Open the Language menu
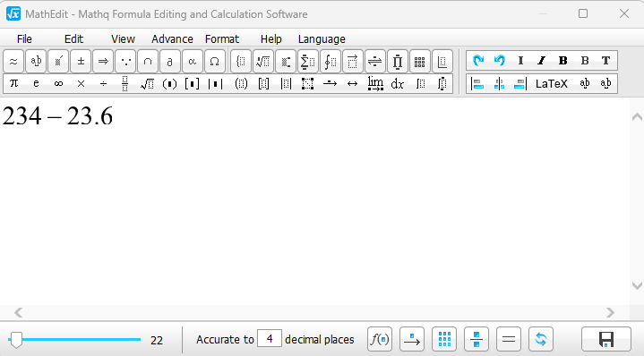The height and width of the screenshot is (356, 644). (322, 39)
